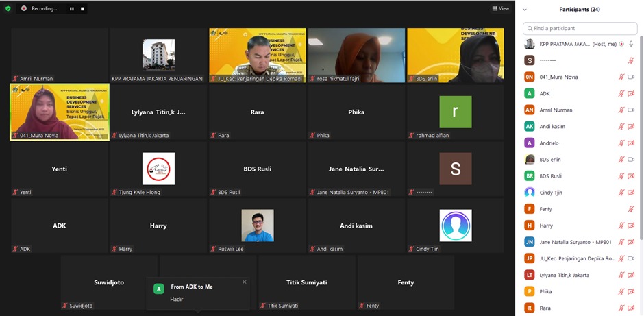Screen dimensions: 644x316
Task: Click the Find a participant search field
Action: click(580, 28)
